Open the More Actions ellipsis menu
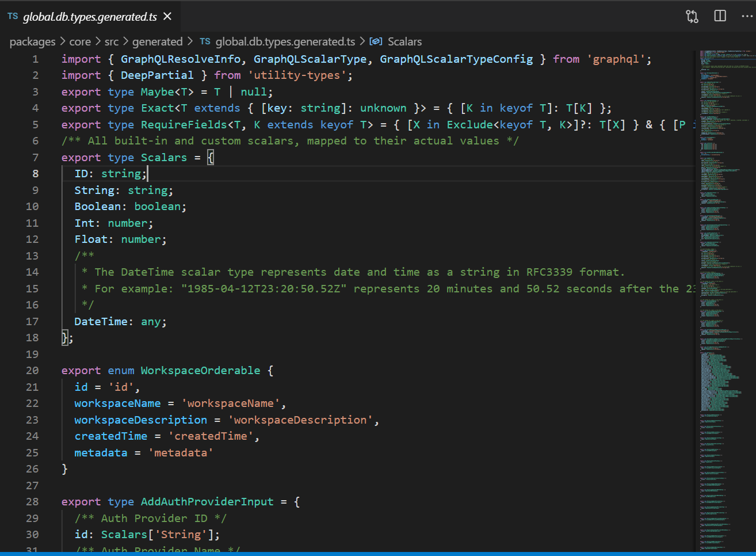The image size is (756, 556). point(747,16)
